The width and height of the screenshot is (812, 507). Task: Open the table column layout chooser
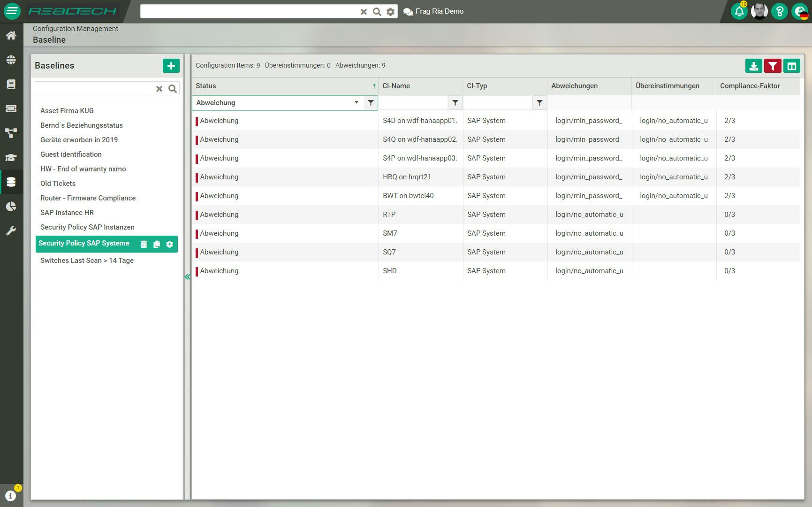792,66
